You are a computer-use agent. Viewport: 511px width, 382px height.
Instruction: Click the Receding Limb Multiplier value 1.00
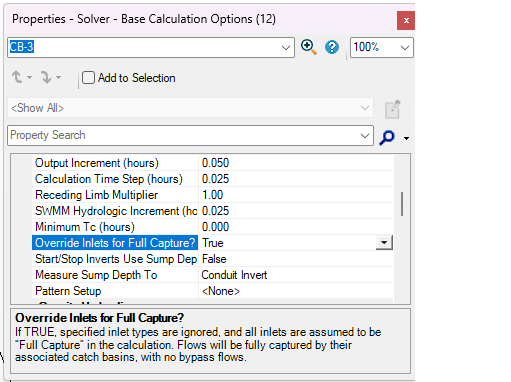(x=212, y=195)
